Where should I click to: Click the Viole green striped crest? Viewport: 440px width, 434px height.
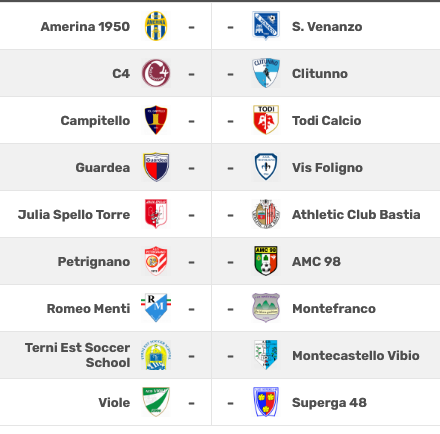point(156,402)
